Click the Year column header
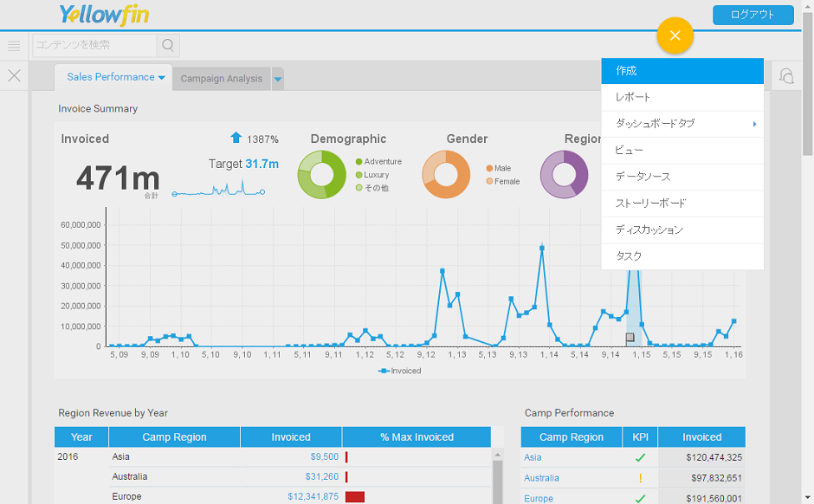814x504 pixels. click(x=81, y=437)
